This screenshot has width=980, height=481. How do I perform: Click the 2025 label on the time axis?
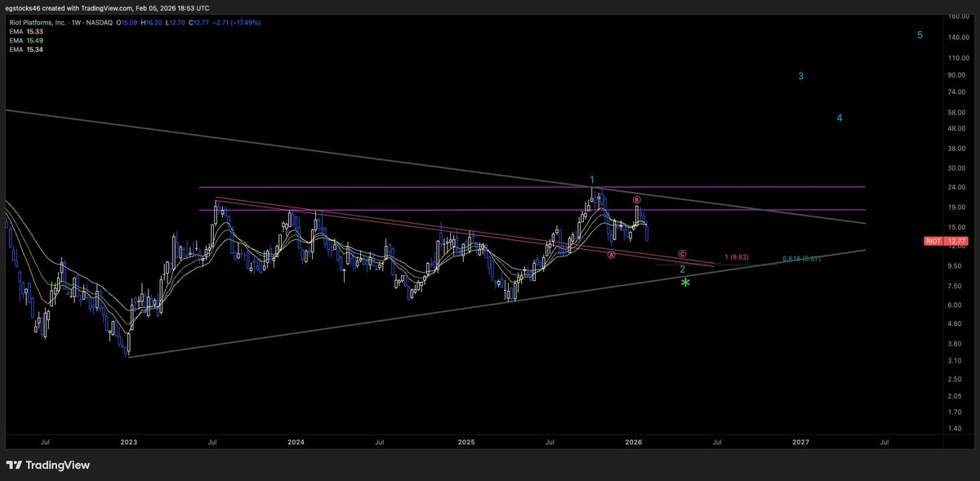465,442
